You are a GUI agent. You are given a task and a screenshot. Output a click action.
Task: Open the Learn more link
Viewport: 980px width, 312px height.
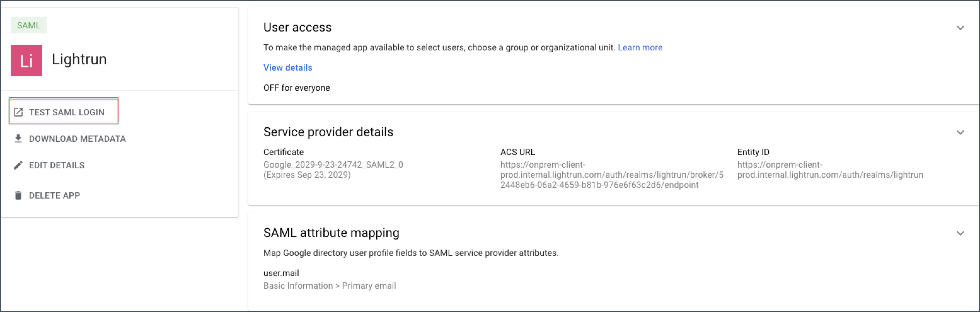pos(639,48)
